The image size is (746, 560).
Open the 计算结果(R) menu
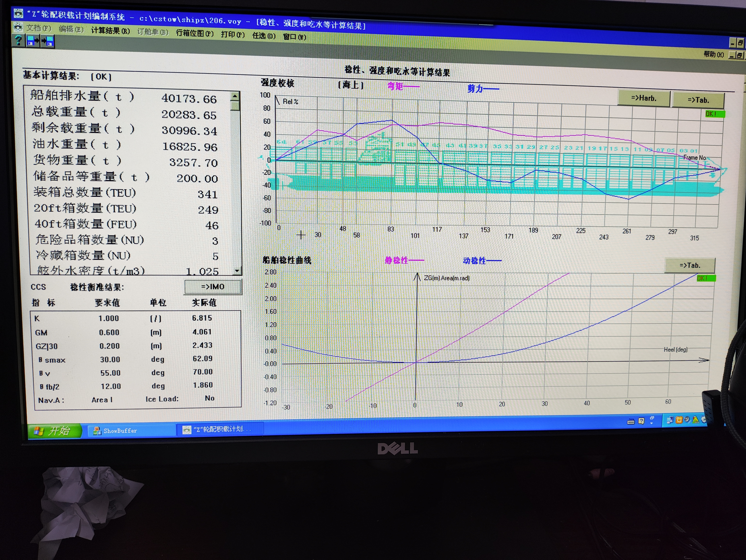pyautogui.click(x=110, y=31)
